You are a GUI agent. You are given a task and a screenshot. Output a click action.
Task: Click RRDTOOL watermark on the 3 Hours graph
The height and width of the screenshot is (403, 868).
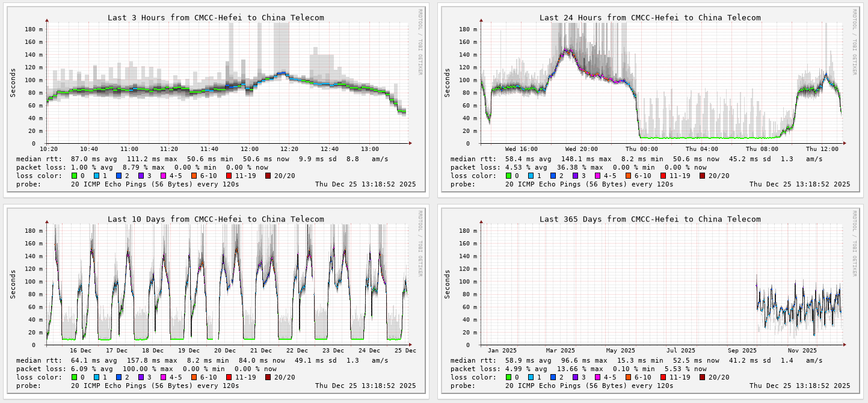[x=420, y=42]
